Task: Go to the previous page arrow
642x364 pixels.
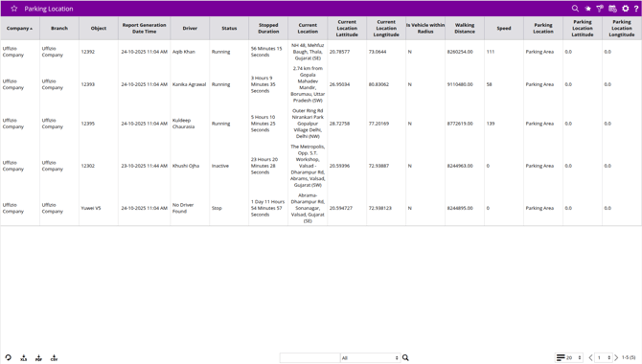Action: click(x=590, y=358)
